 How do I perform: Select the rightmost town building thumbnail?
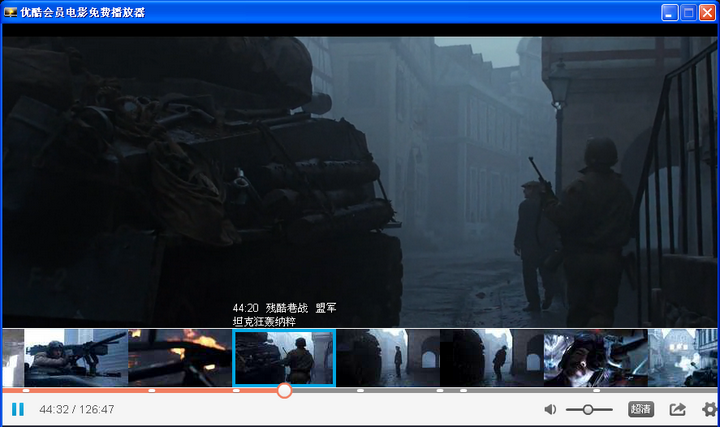tap(684, 358)
